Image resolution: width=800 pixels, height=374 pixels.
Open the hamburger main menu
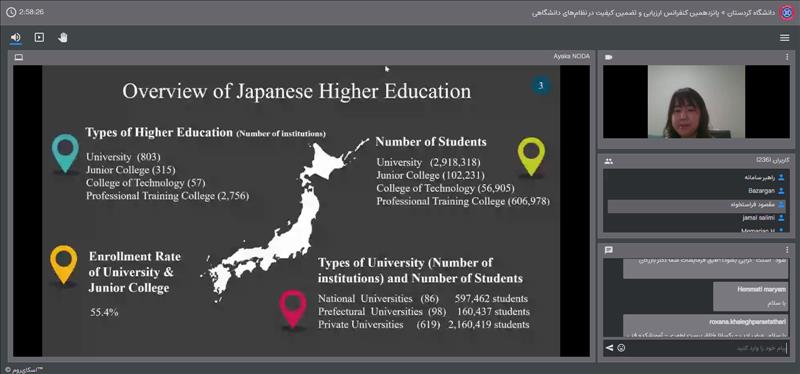point(785,38)
